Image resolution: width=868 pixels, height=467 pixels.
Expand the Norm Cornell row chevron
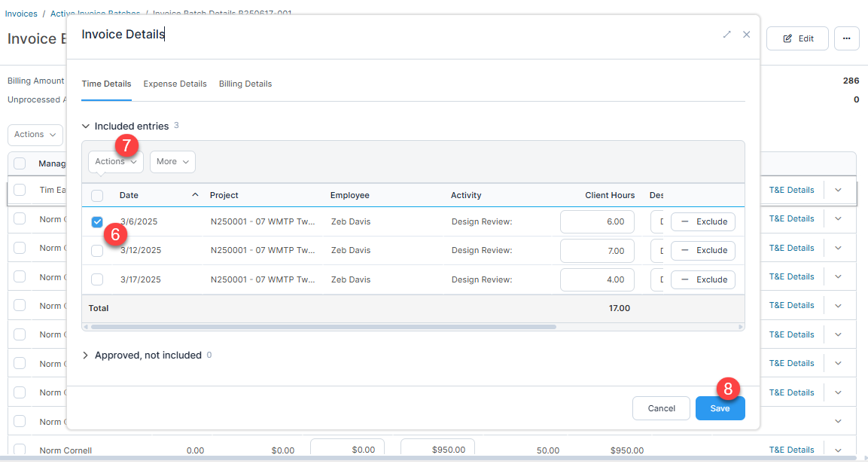(x=838, y=450)
